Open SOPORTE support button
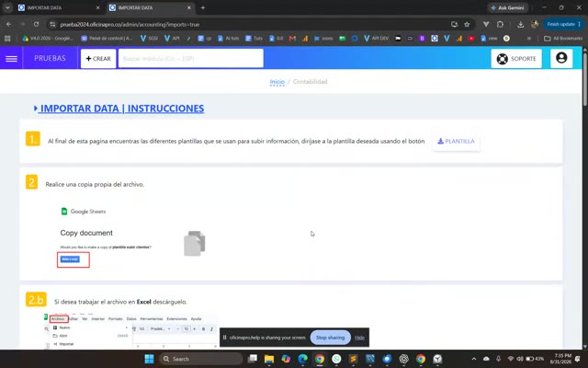The width and height of the screenshot is (588, 368). tap(516, 59)
